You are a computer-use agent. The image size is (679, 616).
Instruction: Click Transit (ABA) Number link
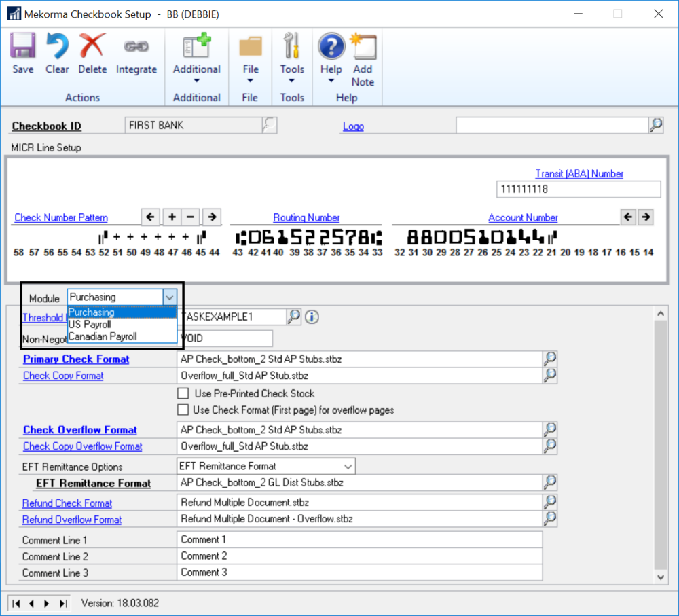(579, 174)
